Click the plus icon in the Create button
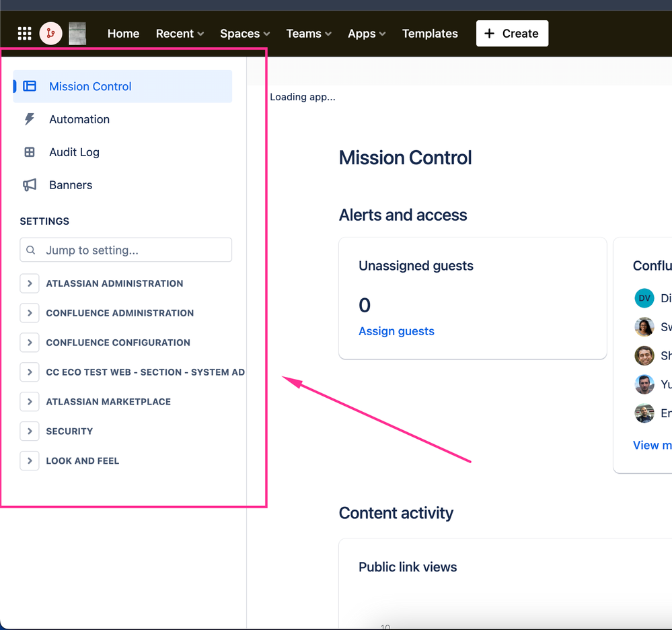Viewport: 672px width, 630px height. [x=490, y=34]
